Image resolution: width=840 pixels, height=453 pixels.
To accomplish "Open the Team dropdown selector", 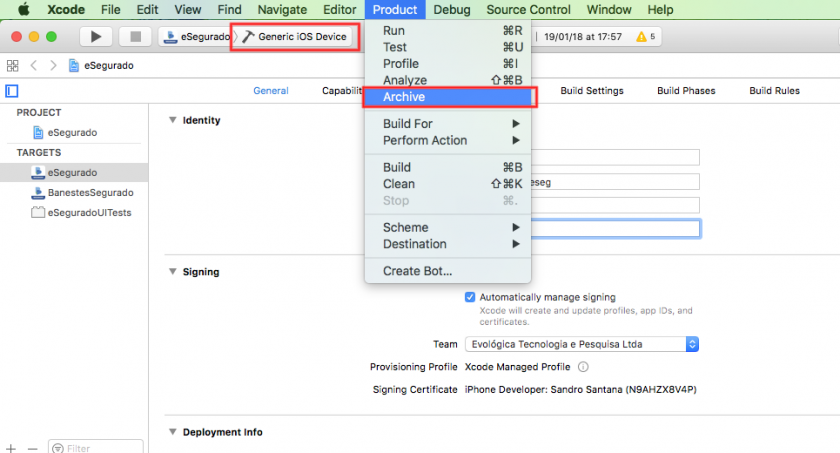I will pyautogui.click(x=582, y=344).
